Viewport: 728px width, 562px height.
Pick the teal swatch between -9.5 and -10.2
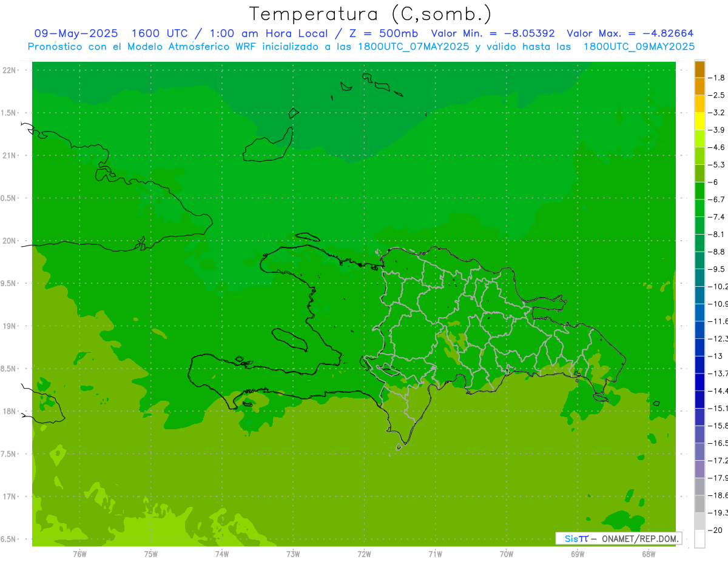click(x=699, y=278)
